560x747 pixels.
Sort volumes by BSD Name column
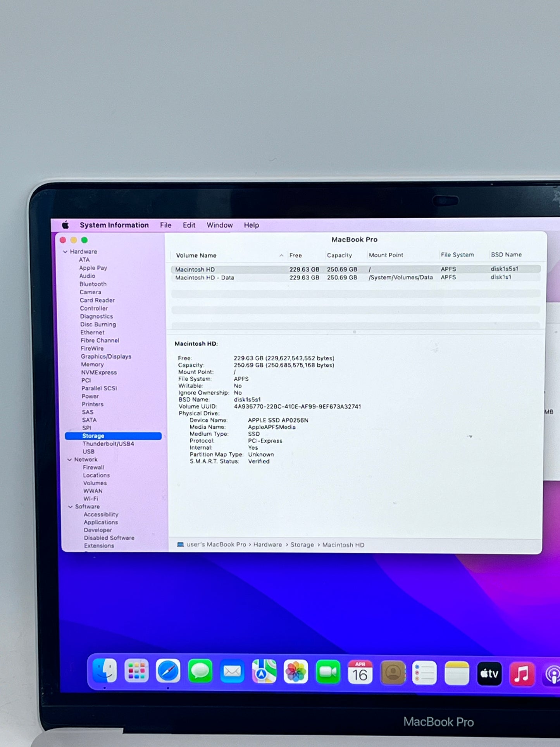[506, 254]
